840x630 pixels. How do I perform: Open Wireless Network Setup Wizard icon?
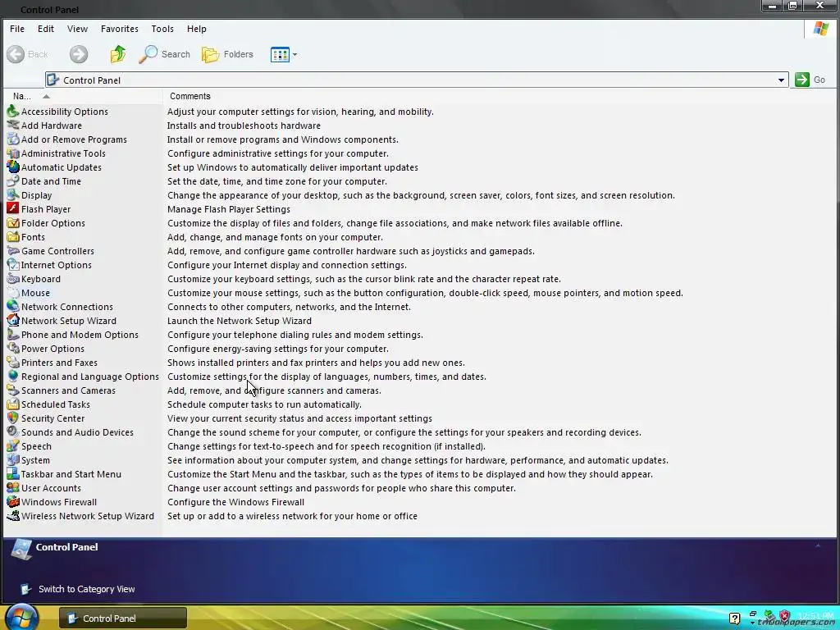[13, 515]
